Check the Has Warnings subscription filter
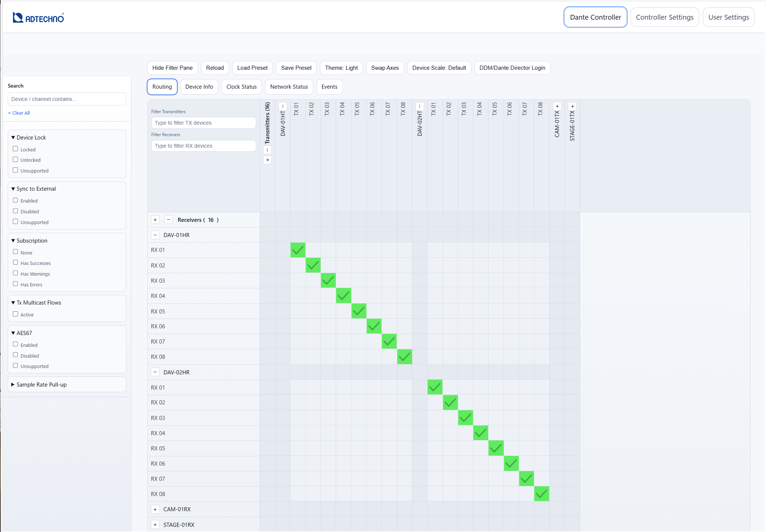Viewport: 766px width, 532px height. (x=16, y=273)
